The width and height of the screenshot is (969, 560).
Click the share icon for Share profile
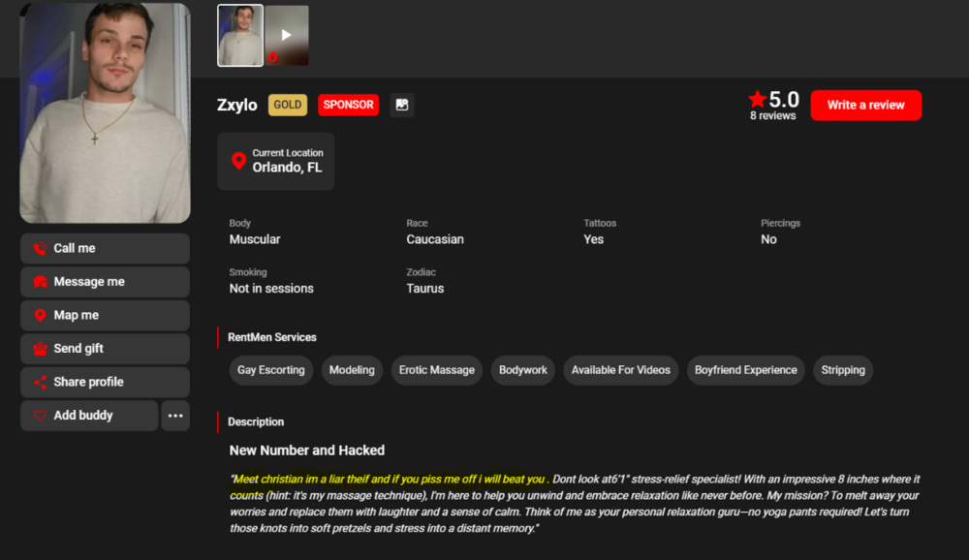(40, 383)
